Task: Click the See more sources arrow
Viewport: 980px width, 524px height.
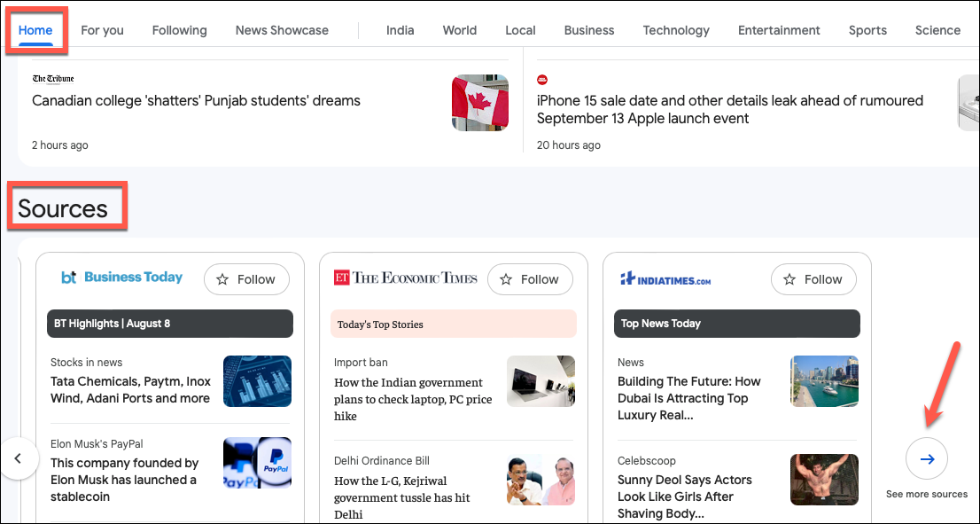Action: point(926,459)
